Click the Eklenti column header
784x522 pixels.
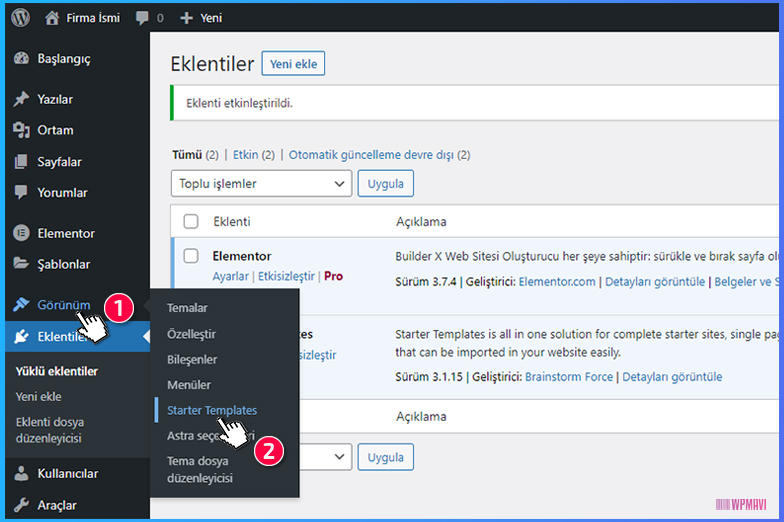pyautogui.click(x=232, y=222)
